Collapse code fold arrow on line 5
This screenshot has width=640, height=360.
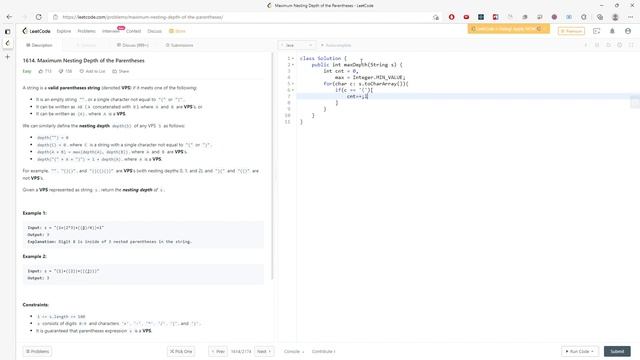pos(293,84)
